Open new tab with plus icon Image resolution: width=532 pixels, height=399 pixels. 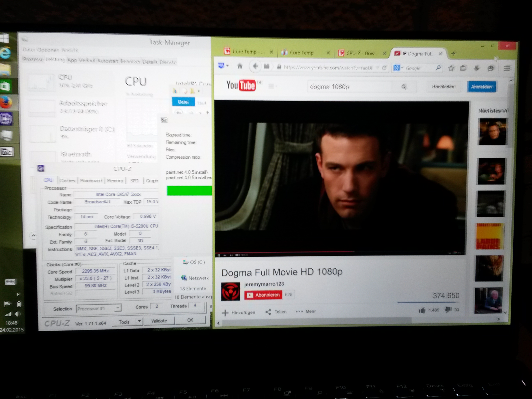coord(453,54)
